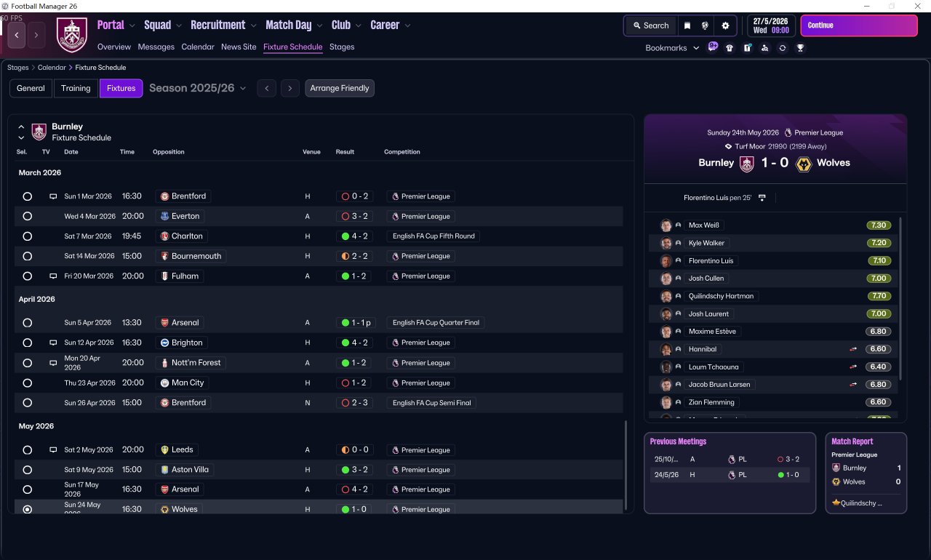Open the Stages tab in top navigation

342,47
